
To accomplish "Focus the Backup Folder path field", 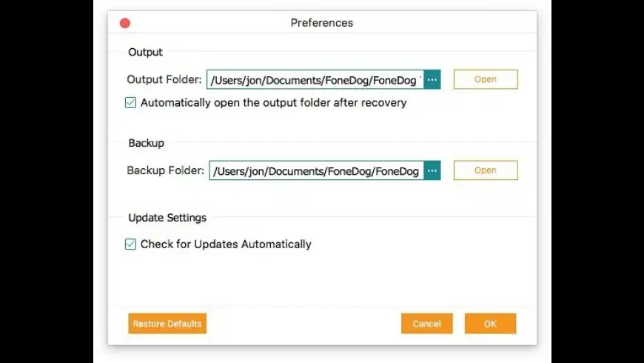I will [x=317, y=171].
